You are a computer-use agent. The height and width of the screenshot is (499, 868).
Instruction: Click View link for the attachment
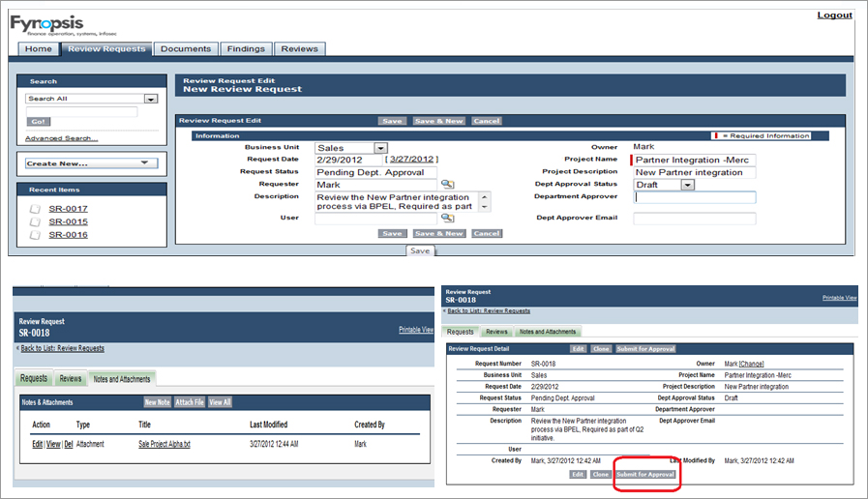[53, 444]
